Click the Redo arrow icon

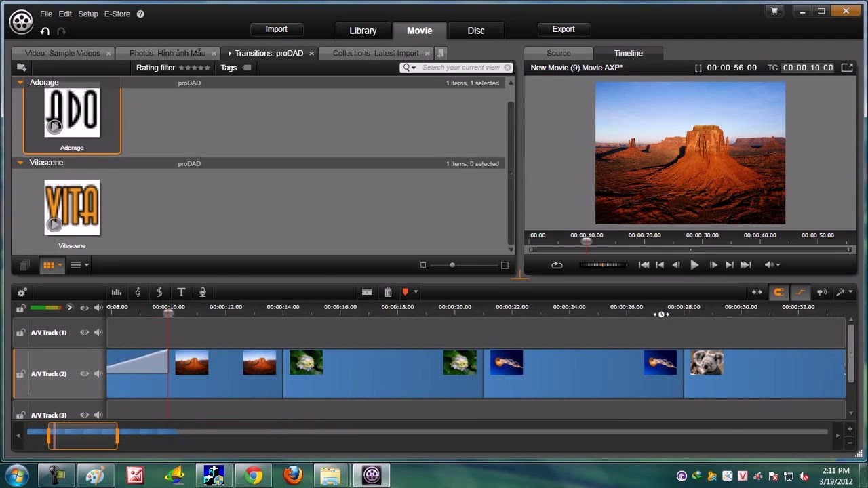click(x=62, y=31)
